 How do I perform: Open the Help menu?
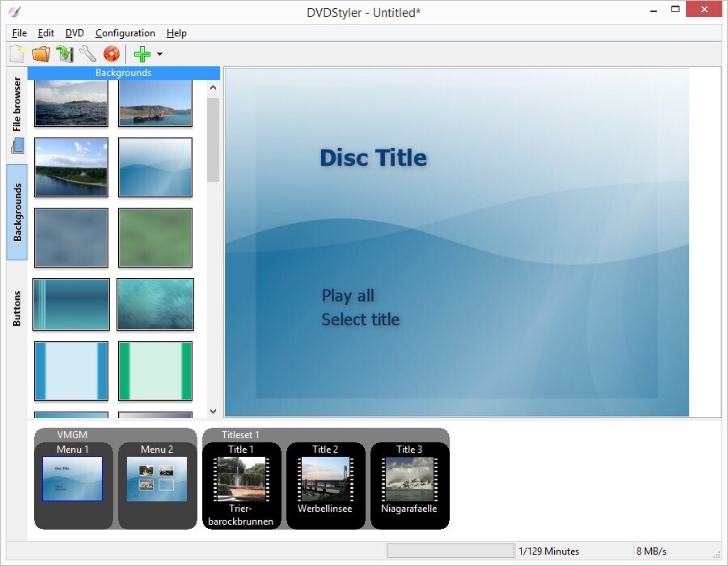coord(176,33)
